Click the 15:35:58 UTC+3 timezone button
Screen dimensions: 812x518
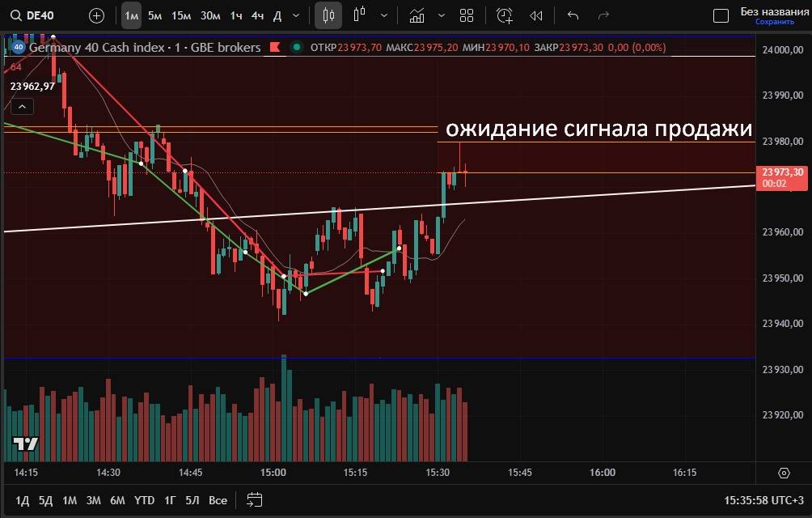pyautogui.click(x=763, y=500)
